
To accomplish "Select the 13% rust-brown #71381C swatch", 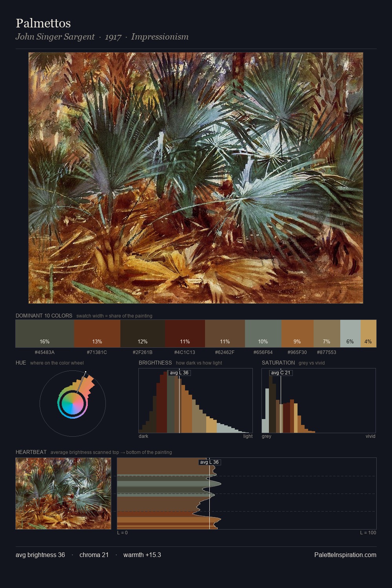I will (x=97, y=334).
